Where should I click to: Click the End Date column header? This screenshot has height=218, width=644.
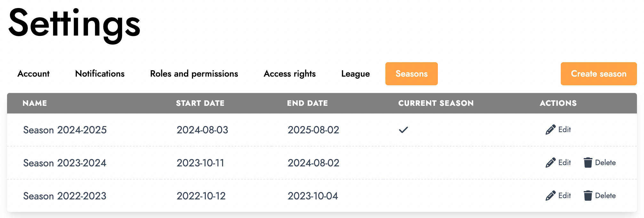click(307, 103)
